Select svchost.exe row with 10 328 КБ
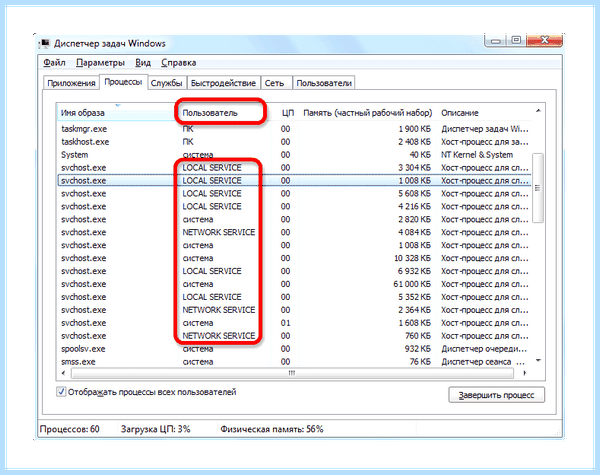This screenshot has height=475, width=600. pyautogui.click(x=295, y=258)
